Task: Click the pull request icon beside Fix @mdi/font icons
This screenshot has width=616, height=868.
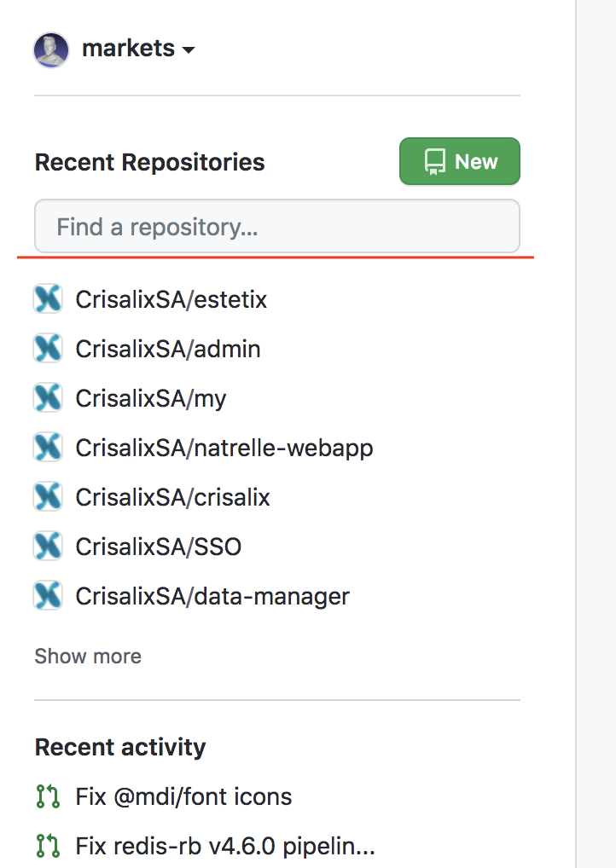Action: coord(48,796)
